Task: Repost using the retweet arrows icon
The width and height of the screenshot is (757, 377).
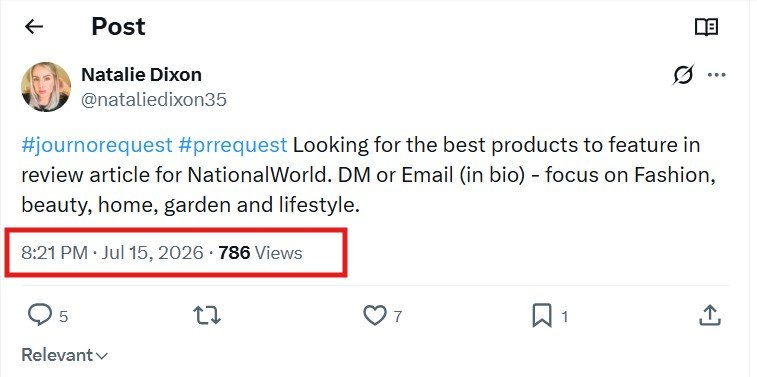Action: click(x=207, y=315)
